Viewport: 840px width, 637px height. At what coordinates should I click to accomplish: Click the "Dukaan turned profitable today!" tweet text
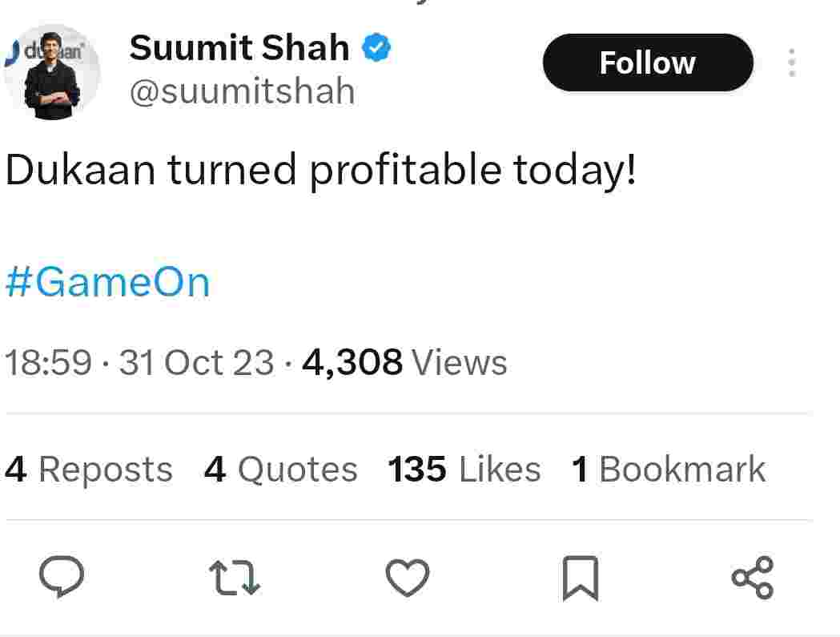point(320,170)
